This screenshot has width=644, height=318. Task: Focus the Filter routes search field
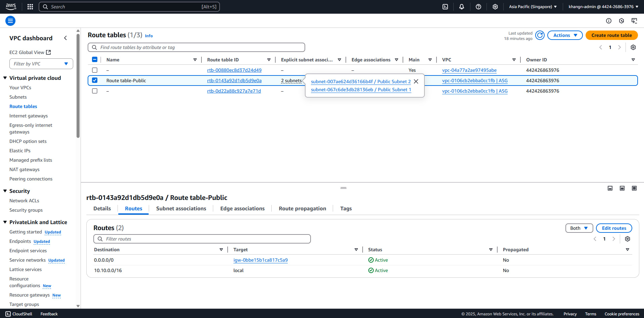[202, 239]
